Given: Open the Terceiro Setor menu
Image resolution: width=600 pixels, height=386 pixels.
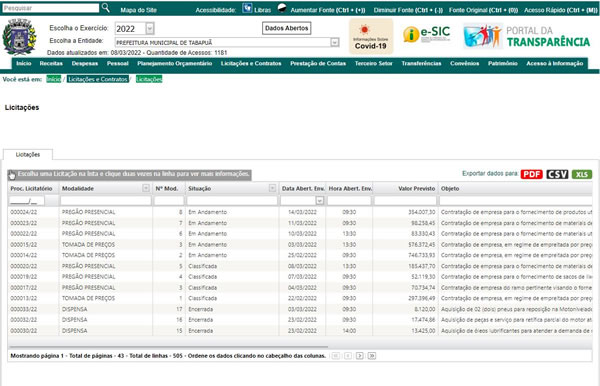Looking at the screenshot, I should [x=373, y=64].
